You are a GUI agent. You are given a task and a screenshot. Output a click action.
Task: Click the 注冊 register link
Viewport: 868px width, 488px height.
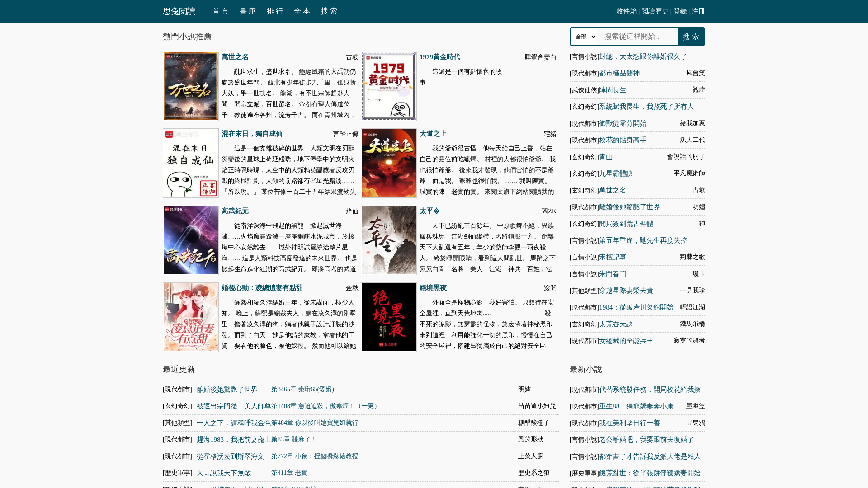pos(698,11)
